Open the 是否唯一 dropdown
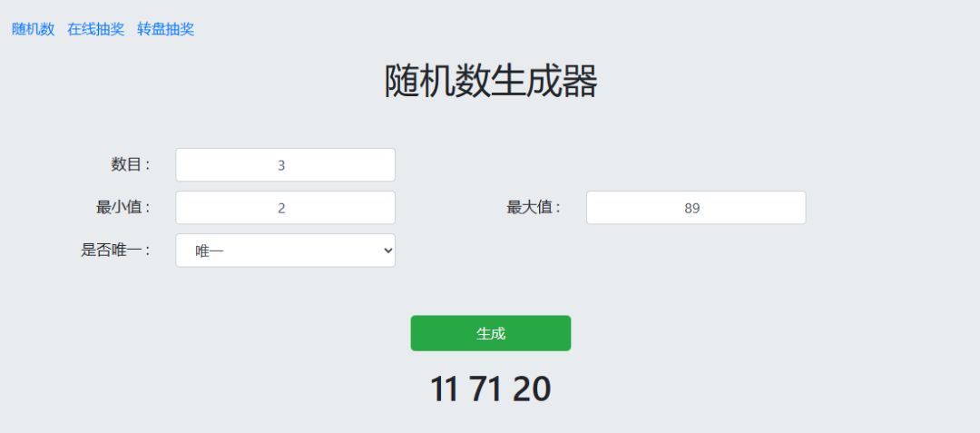Viewport: 980px width, 433px height. coord(285,251)
